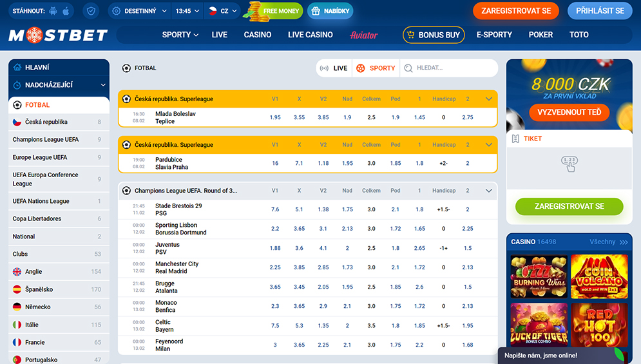Open the Nabídky gift offers button

click(x=330, y=11)
